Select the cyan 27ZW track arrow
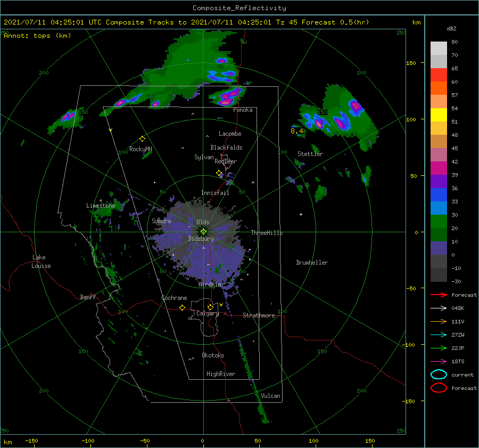479x448 pixels. (439, 335)
